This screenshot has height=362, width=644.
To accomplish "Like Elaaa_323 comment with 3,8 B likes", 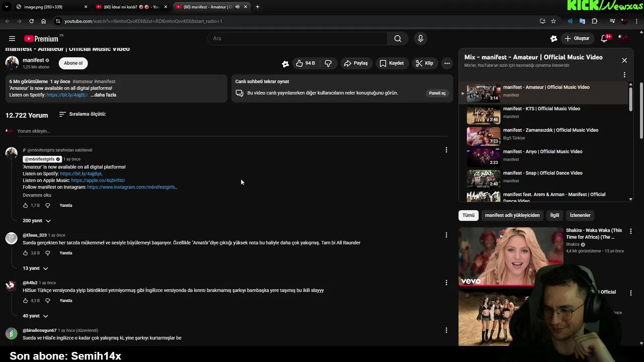I will point(26,253).
